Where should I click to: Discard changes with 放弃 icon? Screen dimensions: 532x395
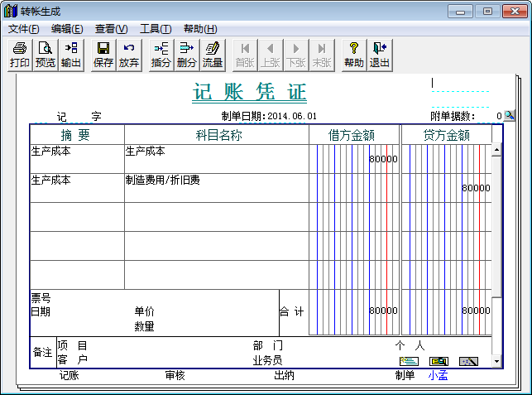[129, 55]
